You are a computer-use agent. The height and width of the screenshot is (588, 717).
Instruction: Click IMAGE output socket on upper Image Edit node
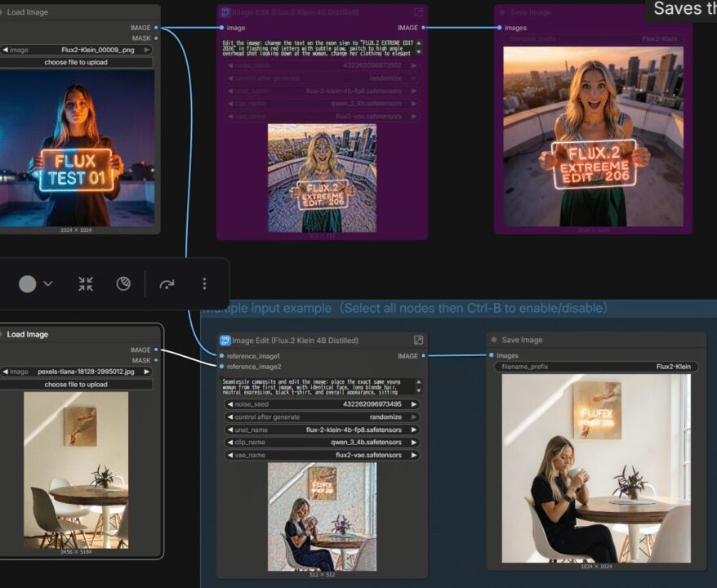(424, 28)
